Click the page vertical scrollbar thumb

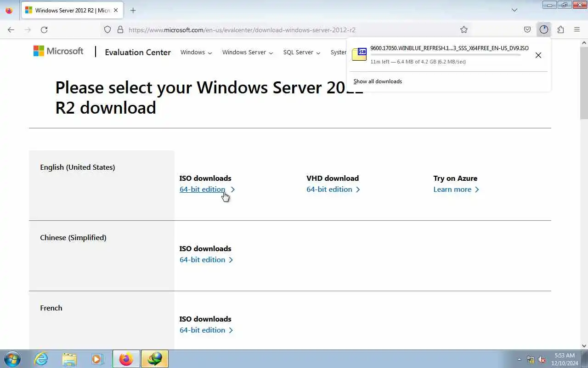584,83
